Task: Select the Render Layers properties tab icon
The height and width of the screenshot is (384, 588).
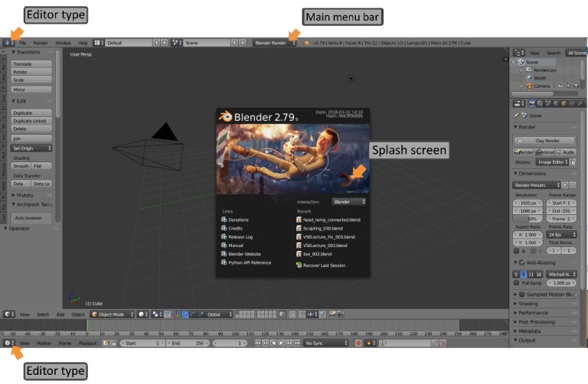Action: point(540,103)
